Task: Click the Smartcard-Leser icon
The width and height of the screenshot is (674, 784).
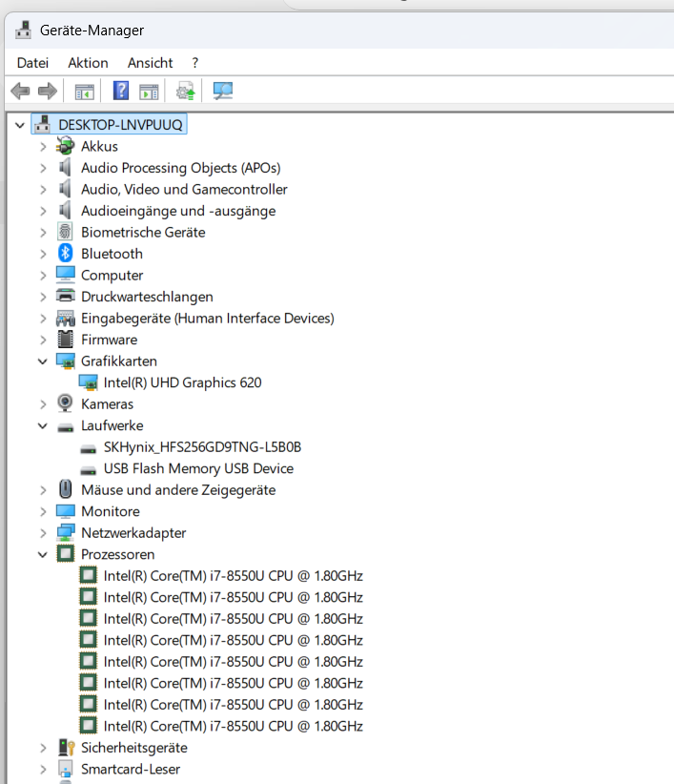Action: pyautogui.click(x=66, y=769)
